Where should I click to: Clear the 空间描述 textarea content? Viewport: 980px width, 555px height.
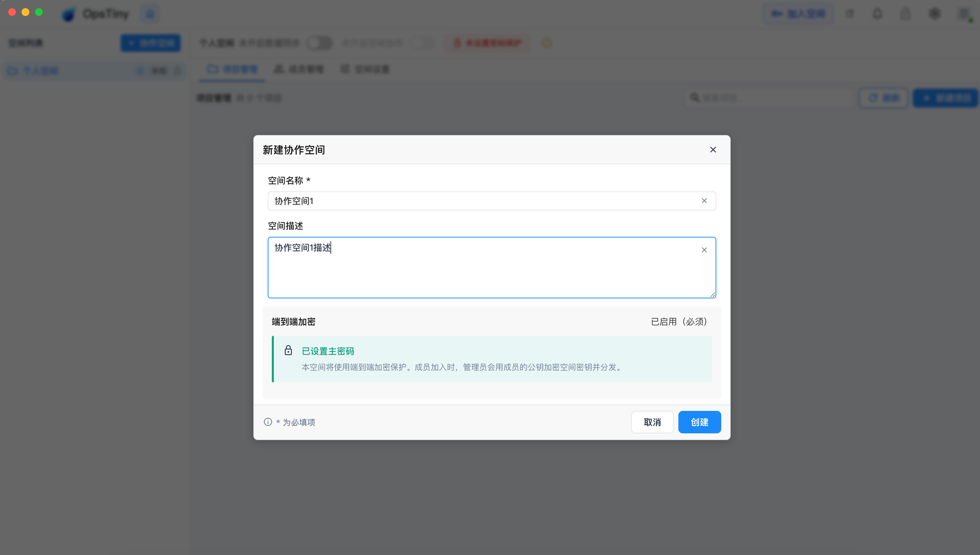pos(704,250)
